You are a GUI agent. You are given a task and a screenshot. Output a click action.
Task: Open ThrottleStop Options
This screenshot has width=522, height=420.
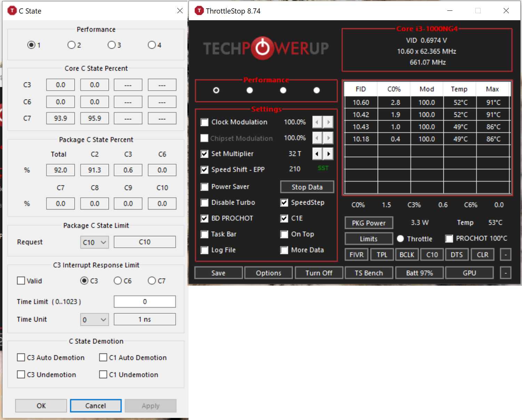(x=268, y=273)
